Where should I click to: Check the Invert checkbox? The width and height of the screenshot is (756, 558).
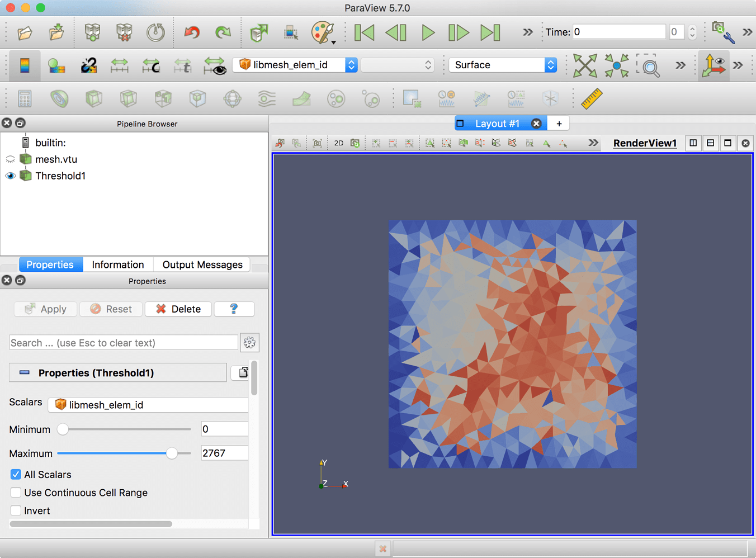(16, 510)
